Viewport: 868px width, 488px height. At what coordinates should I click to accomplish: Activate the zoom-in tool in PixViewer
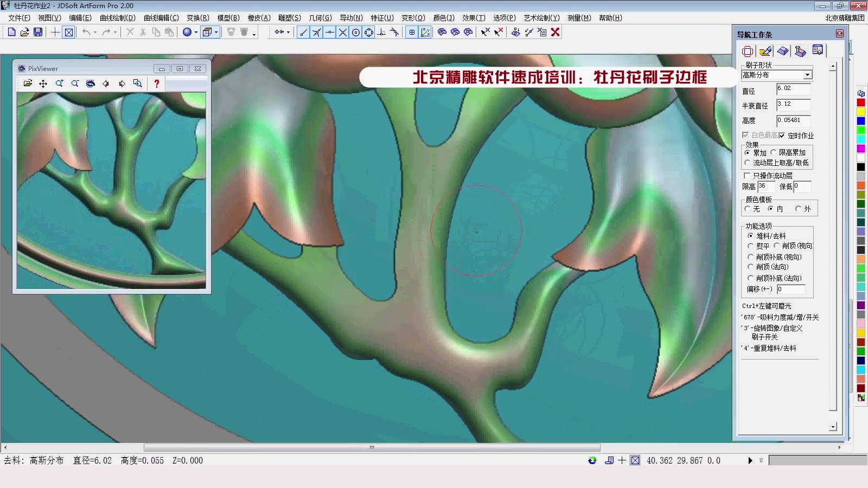(x=59, y=84)
